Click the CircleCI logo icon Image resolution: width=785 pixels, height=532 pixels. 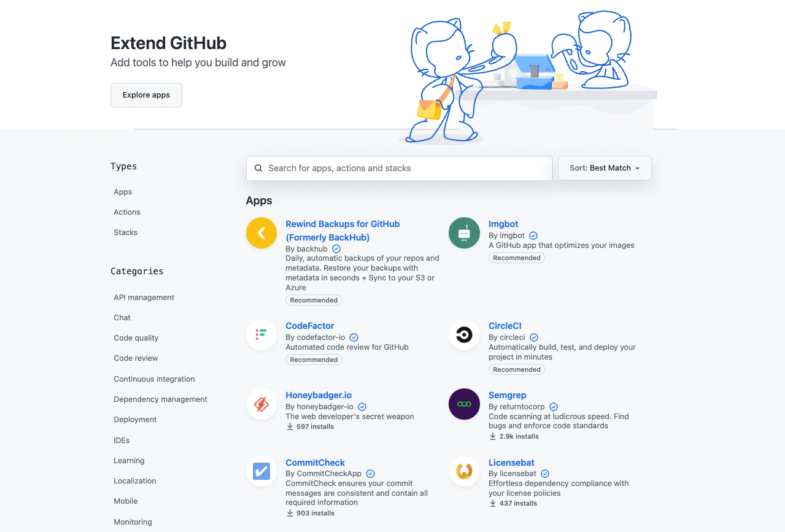click(x=464, y=334)
